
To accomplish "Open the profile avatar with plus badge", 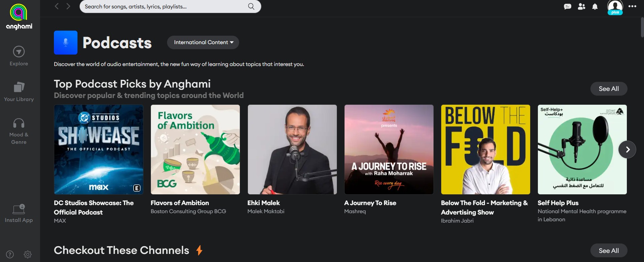I will (615, 7).
